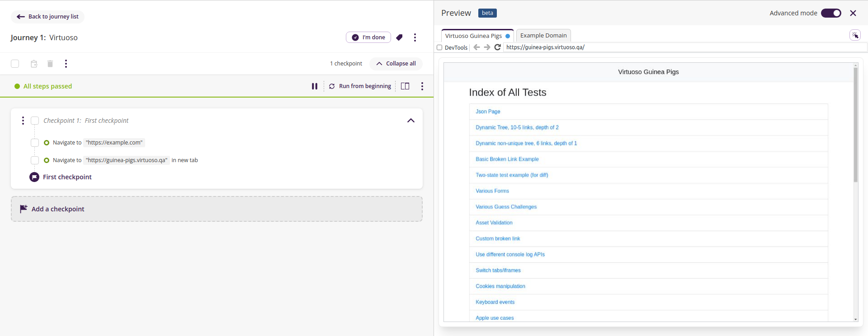The height and width of the screenshot is (336, 868).
Task: Select the Checkpoint 1 checkbox
Action: point(35,121)
